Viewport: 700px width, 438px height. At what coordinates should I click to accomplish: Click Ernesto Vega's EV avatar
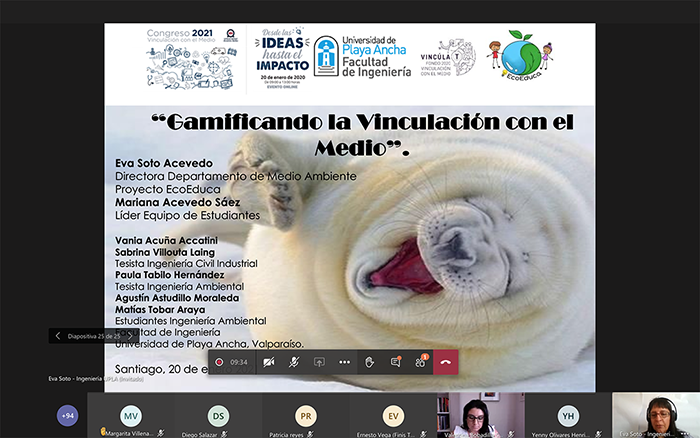point(393,415)
